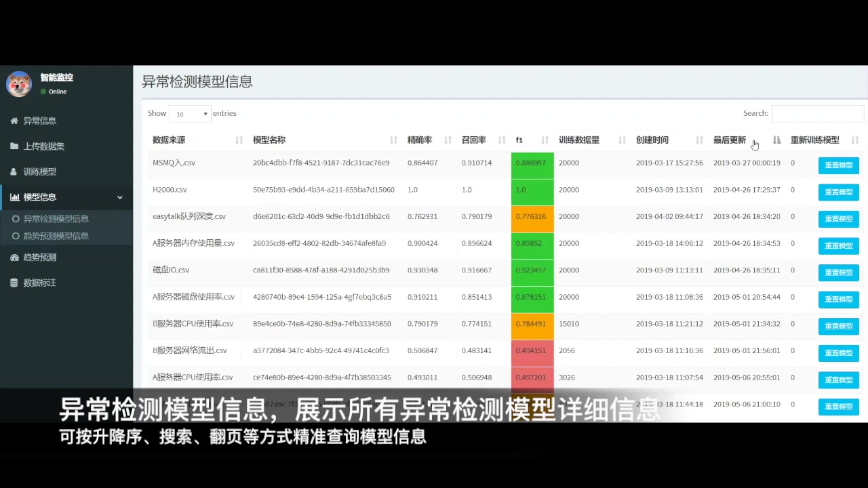Viewport: 868px width, 488px height.
Task: Click the folder icon for 上传数据集
Action: click(14, 146)
